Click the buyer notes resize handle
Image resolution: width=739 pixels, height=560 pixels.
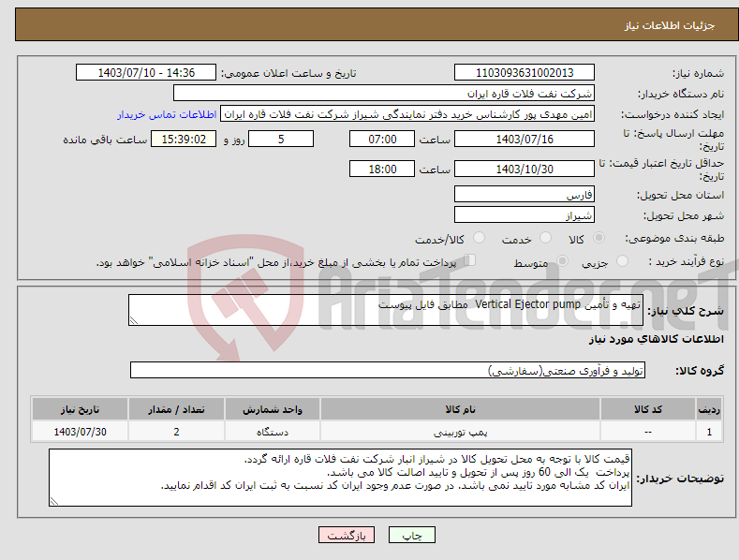coord(54,502)
